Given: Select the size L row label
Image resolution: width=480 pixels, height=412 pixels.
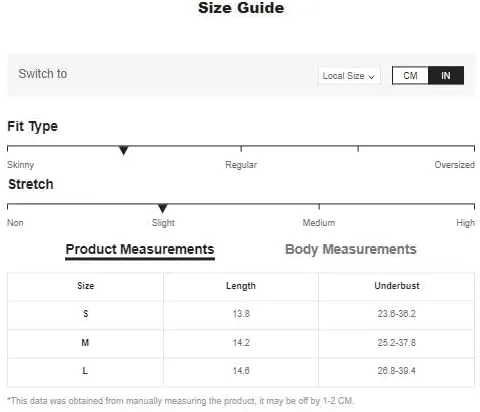Looking at the screenshot, I should pos(85,371).
